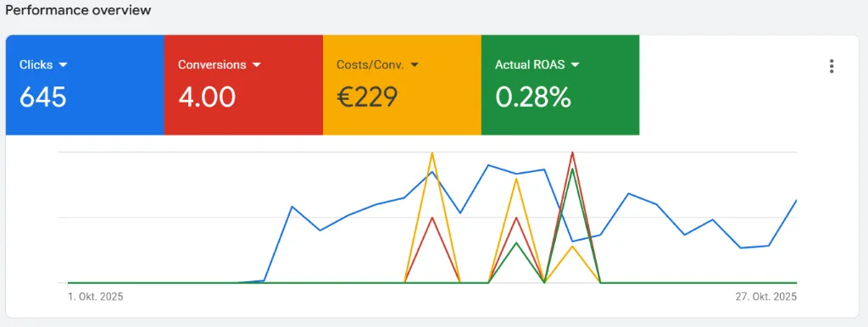The width and height of the screenshot is (868, 327).
Task: Click the Performance overview heading
Action: [77, 10]
